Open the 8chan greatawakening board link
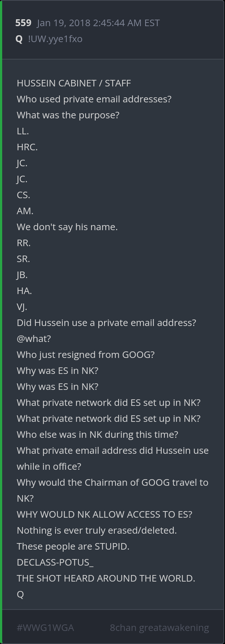The width and height of the screenshot is (225, 644). tap(159, 627)
